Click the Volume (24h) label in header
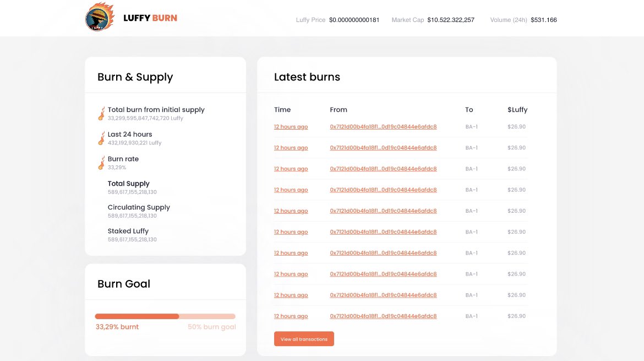 pyautogui.click(x=509, y=20)
